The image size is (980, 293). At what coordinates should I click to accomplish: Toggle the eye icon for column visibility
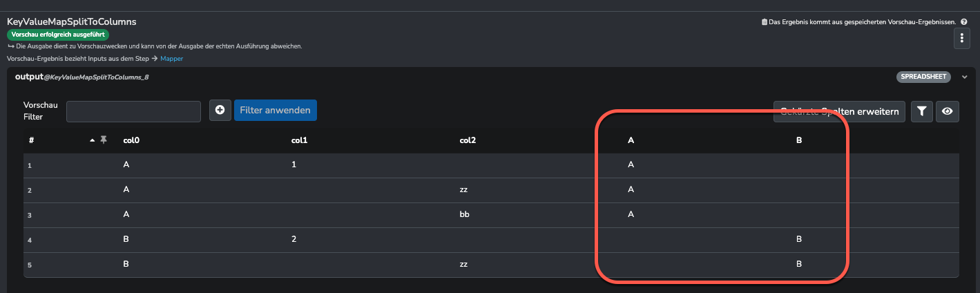pos(948,111)
